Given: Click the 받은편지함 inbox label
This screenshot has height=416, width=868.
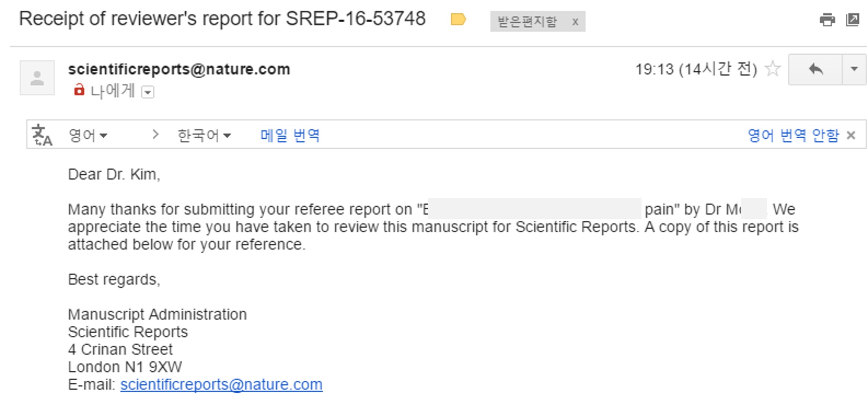Looking at the screenshot, I should point(527,22).
